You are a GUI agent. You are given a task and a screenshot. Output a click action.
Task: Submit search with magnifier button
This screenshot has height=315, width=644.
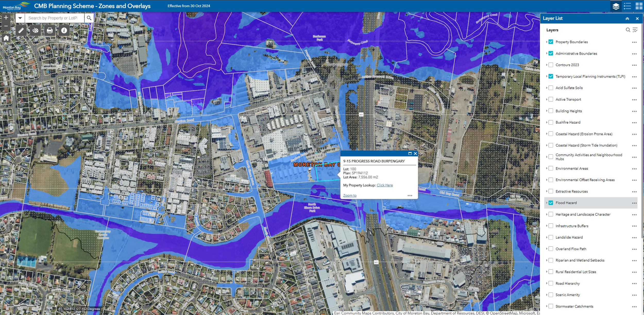tap(89, 18)
